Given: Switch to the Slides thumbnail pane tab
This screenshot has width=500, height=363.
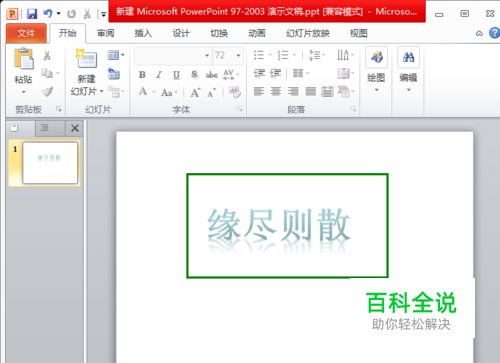Looking at the screenshot, I should click(14, 128).
